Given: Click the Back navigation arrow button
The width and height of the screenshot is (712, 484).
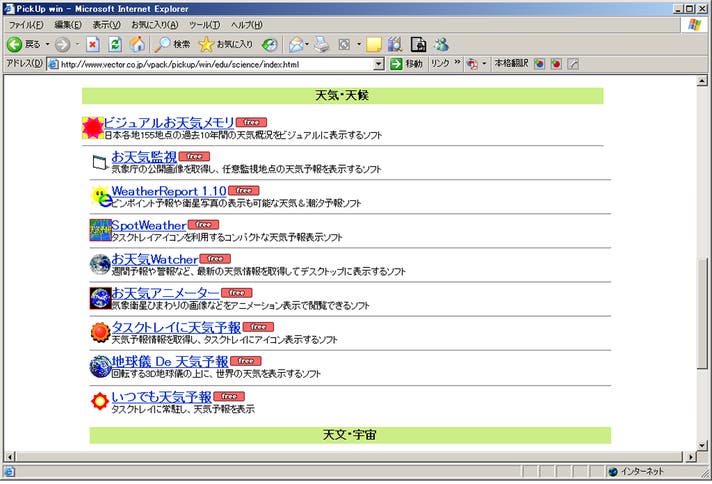Looking at the screenshot, I should [16, 44].
